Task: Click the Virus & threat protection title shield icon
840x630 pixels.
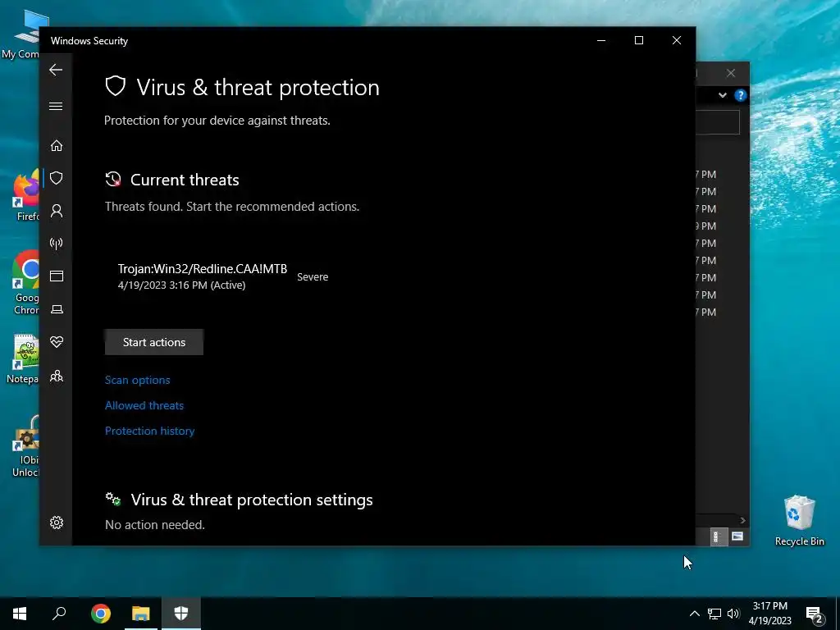Action: (x=115, y=86)
